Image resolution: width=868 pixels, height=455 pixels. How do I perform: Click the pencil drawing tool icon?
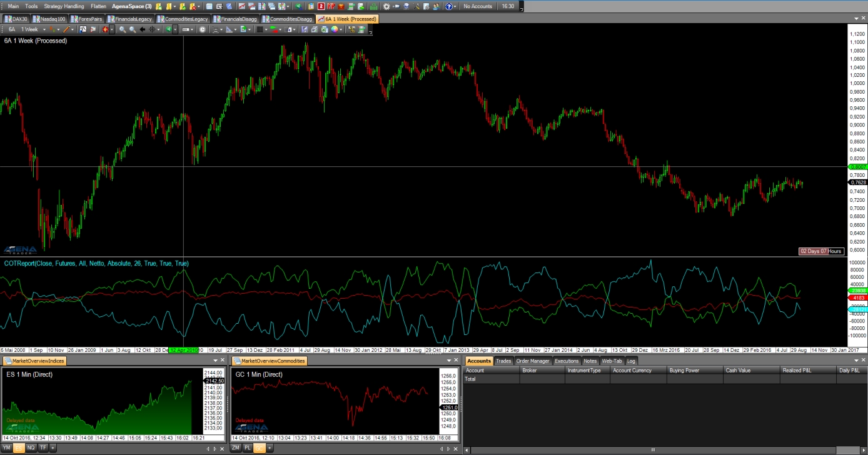coord(66,29)
